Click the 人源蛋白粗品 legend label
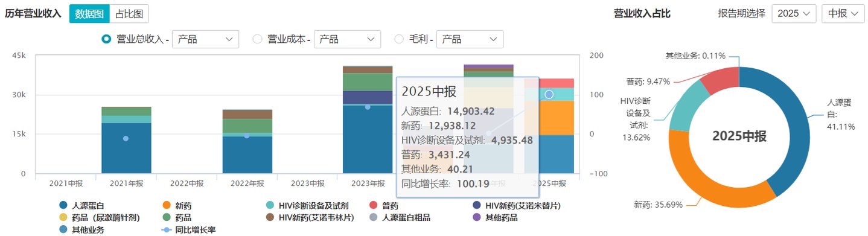868x236 pixels. pyautogui.click(x=409, y=217)
